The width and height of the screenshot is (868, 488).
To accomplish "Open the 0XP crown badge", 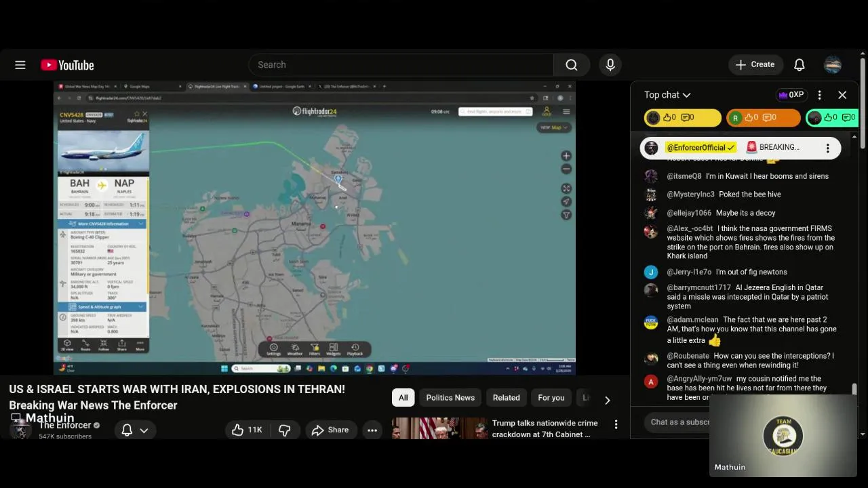I will 791,95.
